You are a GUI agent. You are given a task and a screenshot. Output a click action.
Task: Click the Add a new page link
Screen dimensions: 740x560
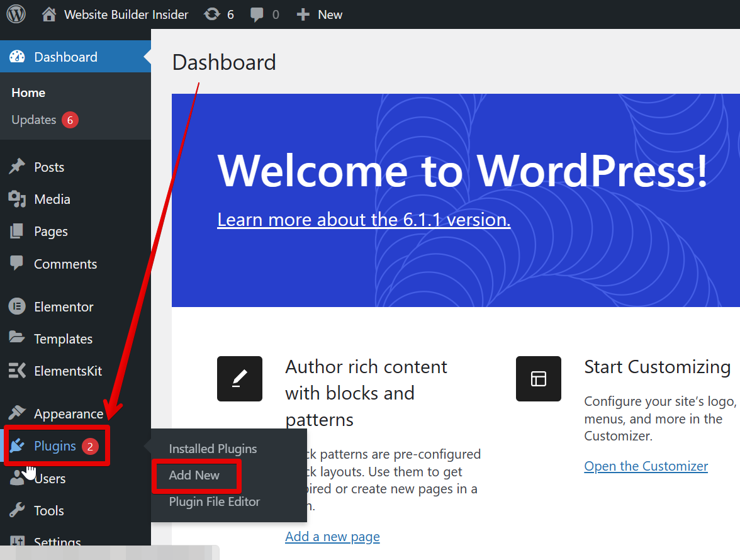332,537
